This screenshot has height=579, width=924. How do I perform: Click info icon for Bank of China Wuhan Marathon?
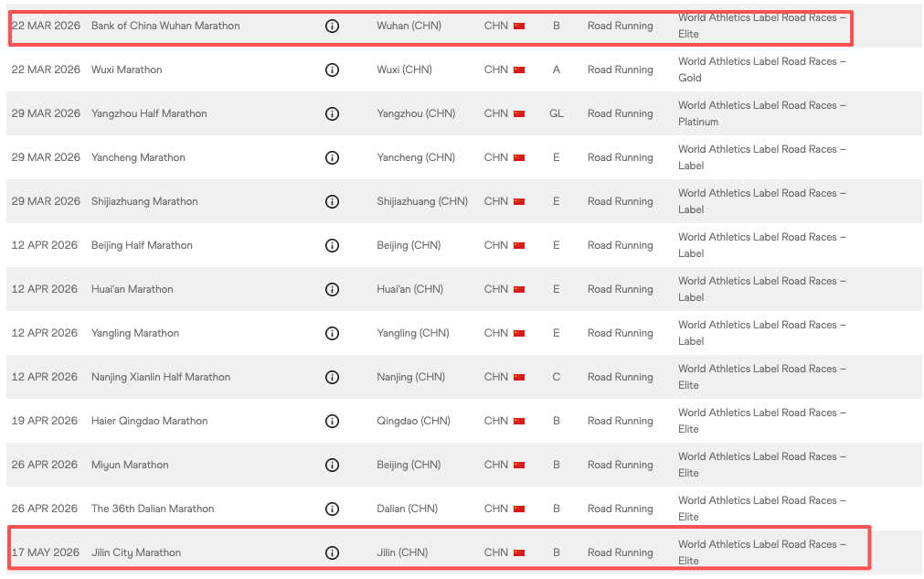[332, 26]
